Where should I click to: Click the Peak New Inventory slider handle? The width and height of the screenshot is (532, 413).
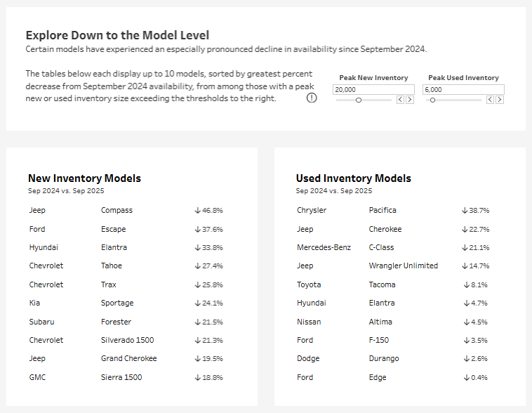coord(358,100)
